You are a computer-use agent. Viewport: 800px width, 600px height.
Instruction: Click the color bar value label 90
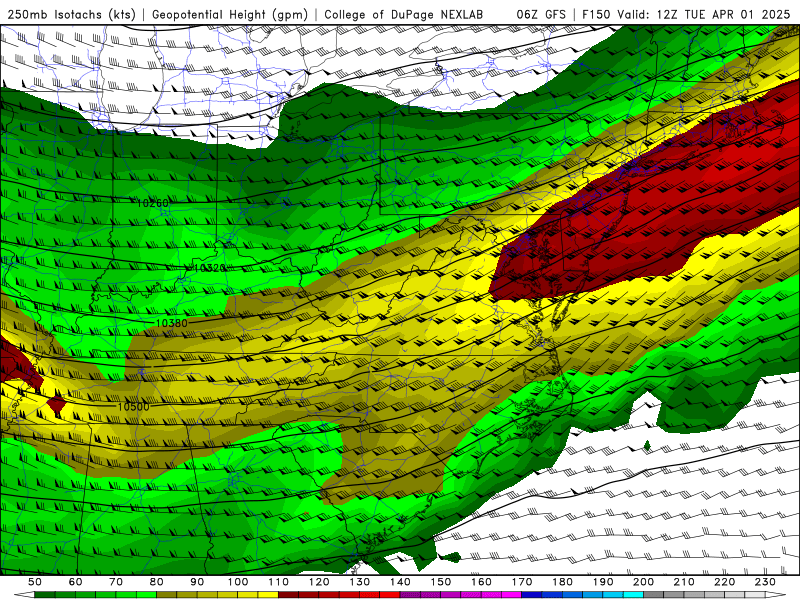(197, 582)
